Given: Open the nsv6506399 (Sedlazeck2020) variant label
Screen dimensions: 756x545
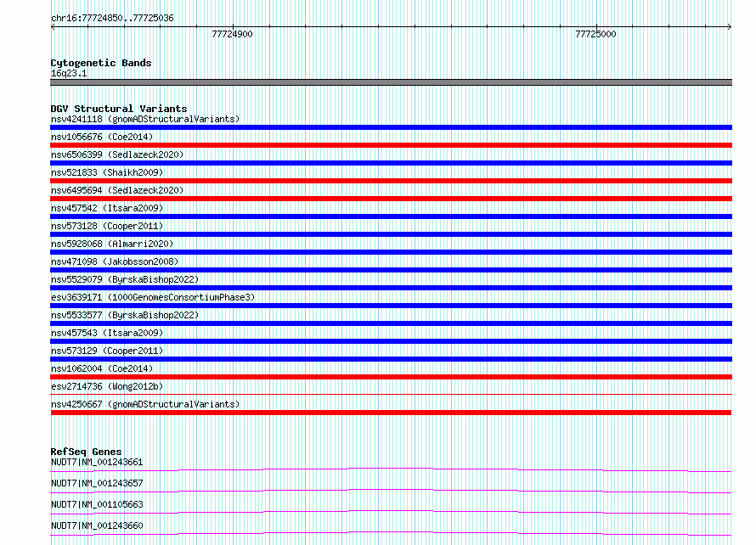Looking at the screenshot, I should click(117, 155).
